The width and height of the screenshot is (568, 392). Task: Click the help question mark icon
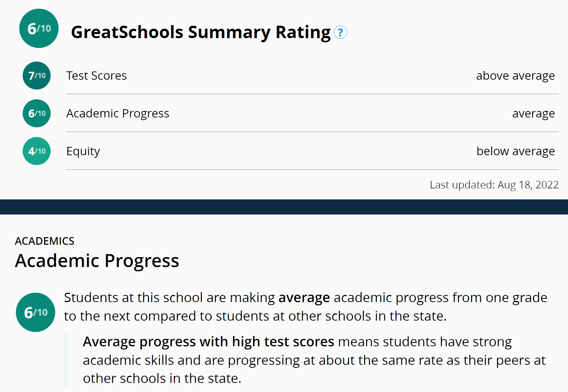(x=340, y=32)
